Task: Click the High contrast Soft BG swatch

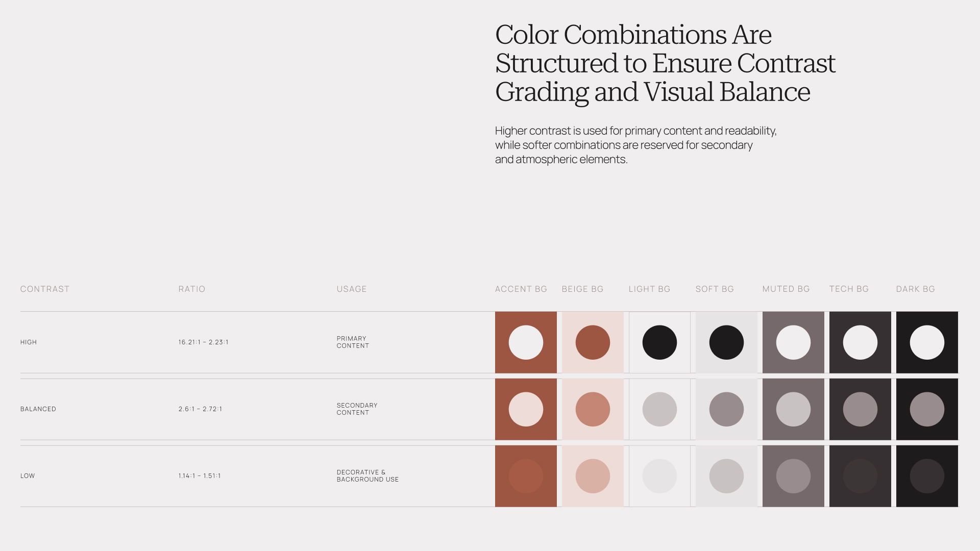Action: 726,342
